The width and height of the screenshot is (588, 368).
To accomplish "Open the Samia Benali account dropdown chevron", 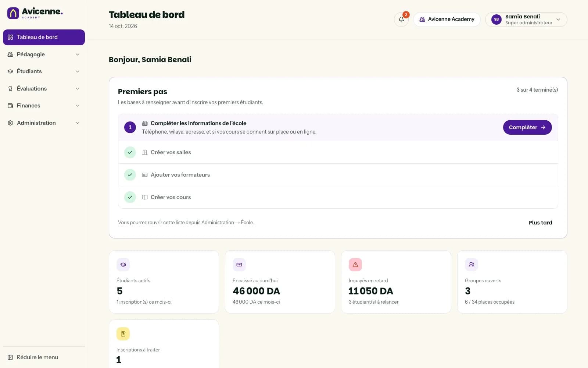I will point(558,20).
